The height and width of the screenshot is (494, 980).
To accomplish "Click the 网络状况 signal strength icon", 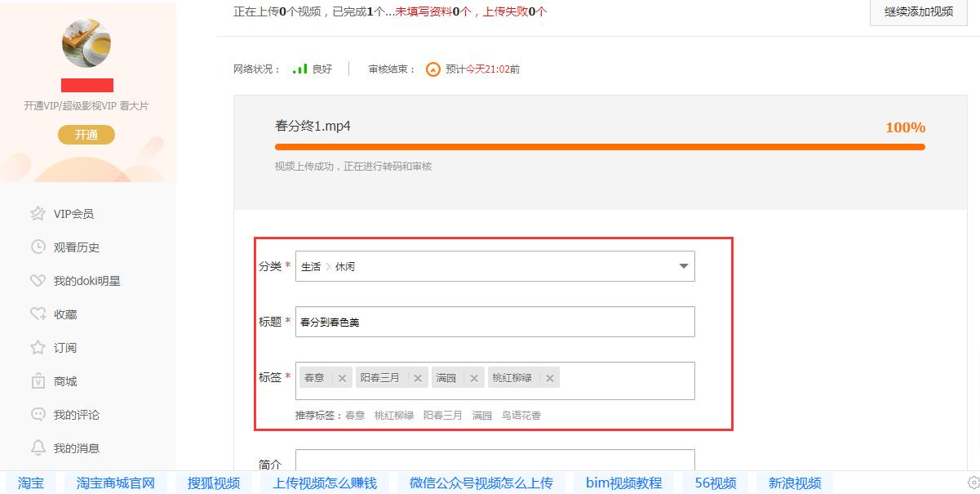I will pos(299,69).
